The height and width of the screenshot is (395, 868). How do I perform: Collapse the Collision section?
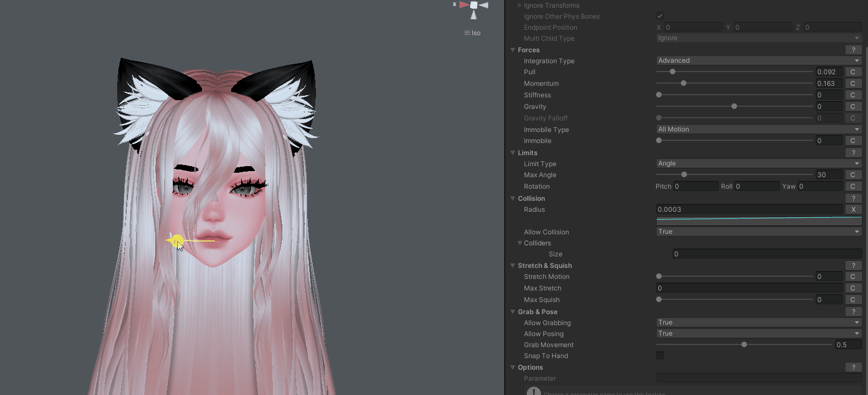click(513, 199)
